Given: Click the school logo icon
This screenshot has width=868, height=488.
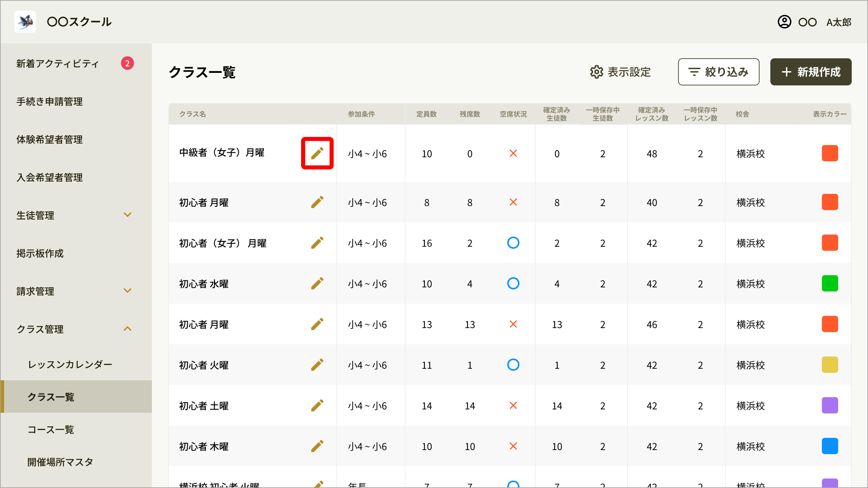Looking at the screenshot, I should click(x=25, y=22).
